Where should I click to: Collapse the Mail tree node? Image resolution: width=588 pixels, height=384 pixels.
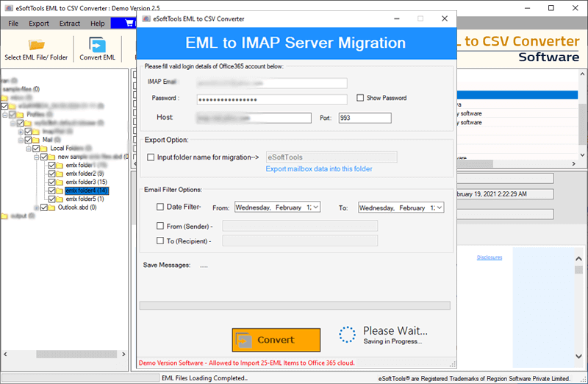tap(21, 140)
